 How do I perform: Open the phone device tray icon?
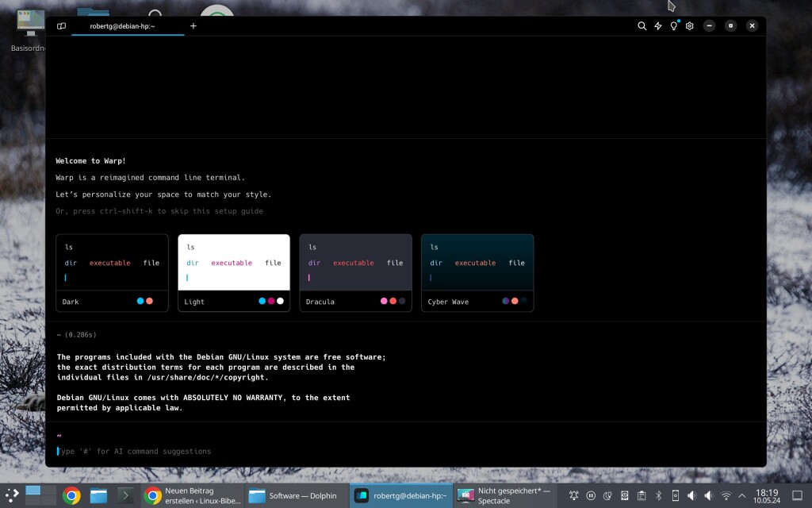tap(676, 496)
